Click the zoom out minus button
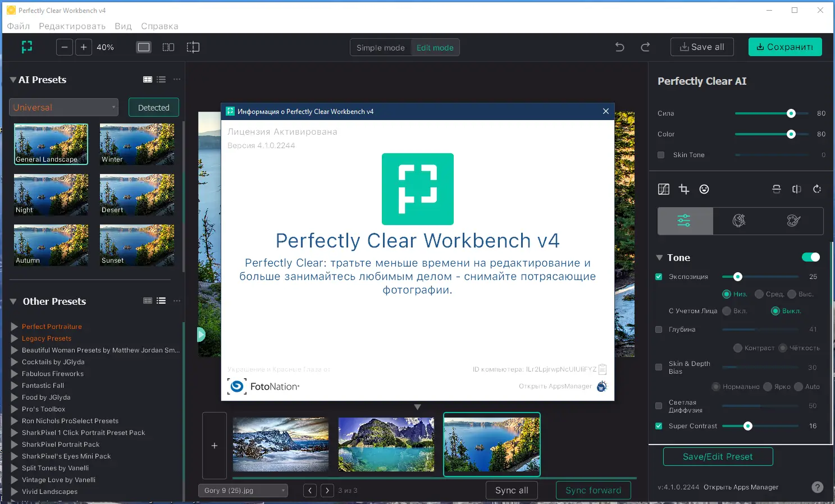Screen dimensions: 835x504 pyautogui.click(x=65, y=47)
